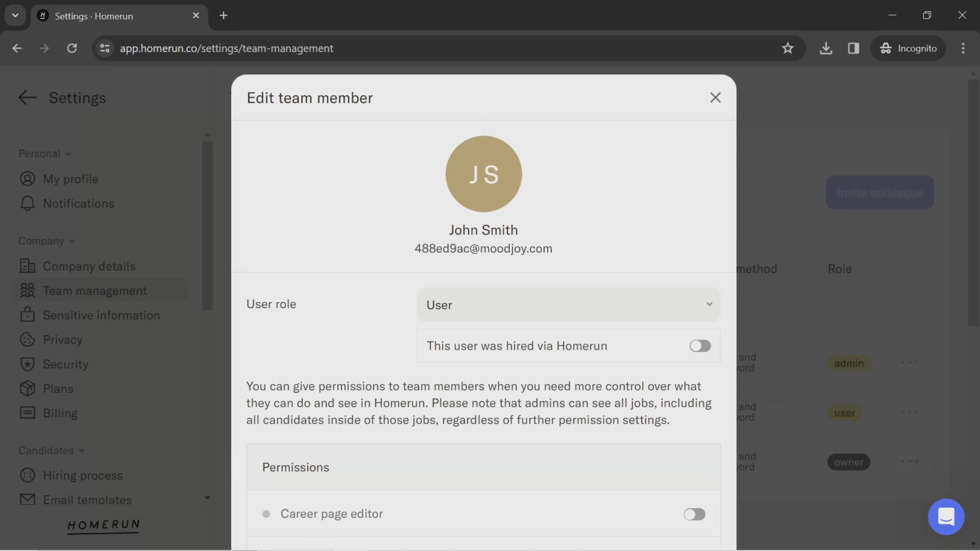Open Hiring process settings
Viewport: 980px width, 551px height.
(83, 475)
